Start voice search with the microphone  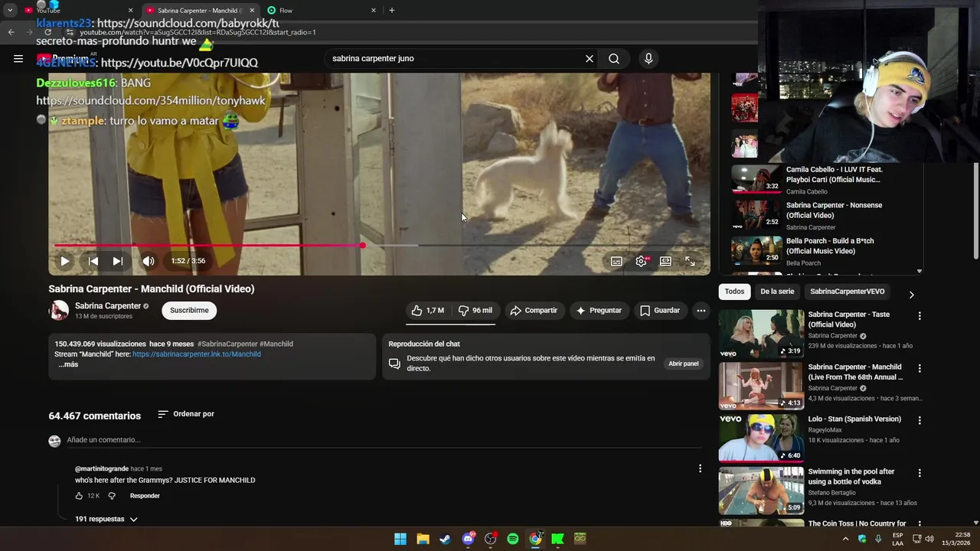[648, 58]
